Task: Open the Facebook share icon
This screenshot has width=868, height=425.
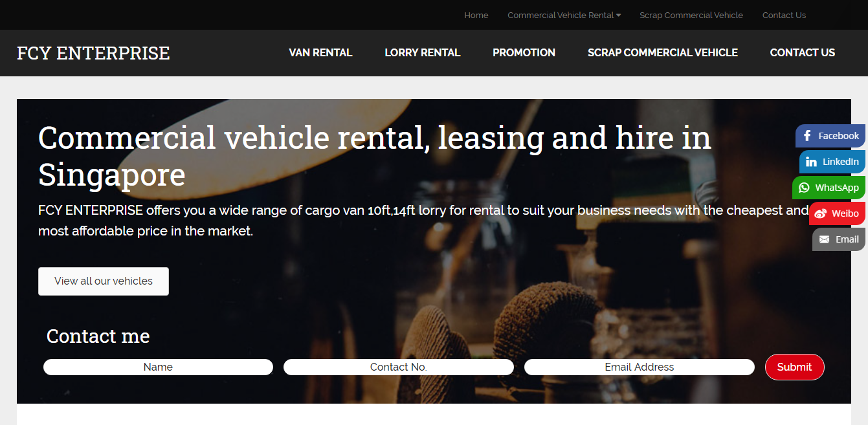Action: (x=807, y=136)
